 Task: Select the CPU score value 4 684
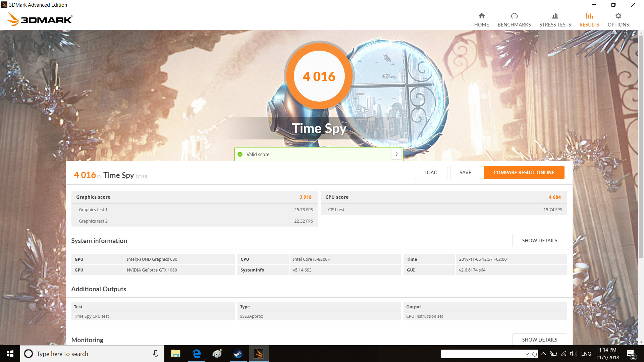pos(554,197)
